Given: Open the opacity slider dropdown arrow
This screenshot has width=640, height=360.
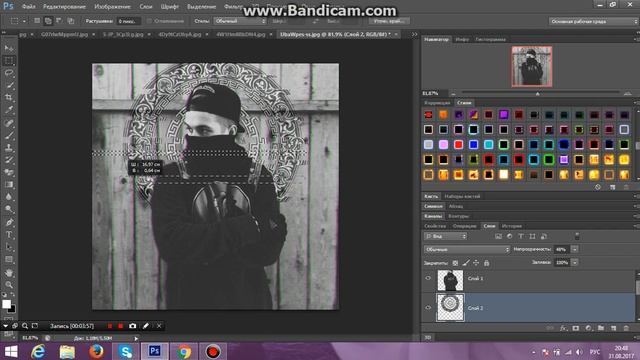Looking at the screenshot, I should (575, 249).
